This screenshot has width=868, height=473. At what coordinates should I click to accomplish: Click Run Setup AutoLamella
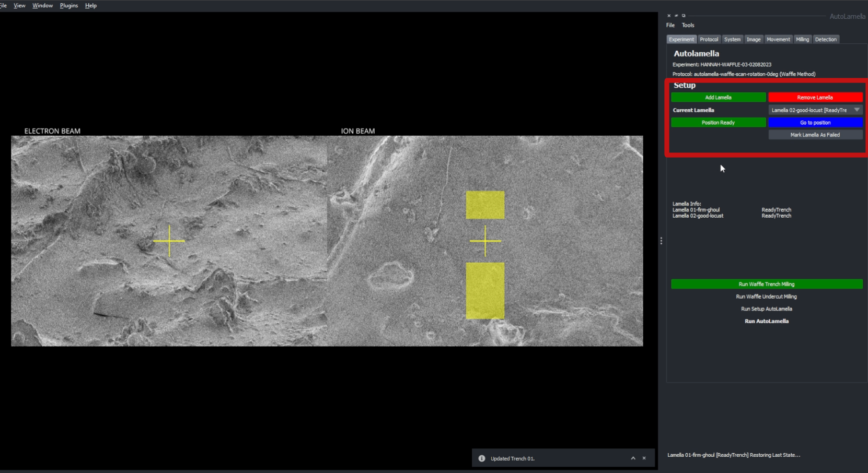(x=767, y=309)
